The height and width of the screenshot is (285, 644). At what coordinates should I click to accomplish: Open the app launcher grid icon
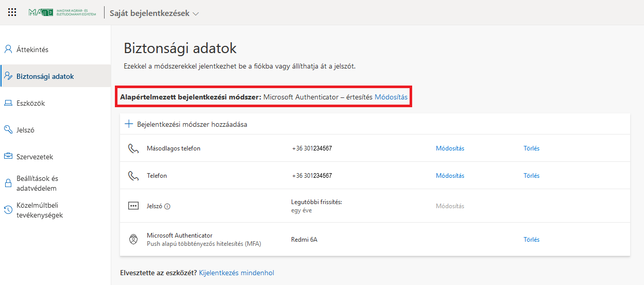(12, 13)
